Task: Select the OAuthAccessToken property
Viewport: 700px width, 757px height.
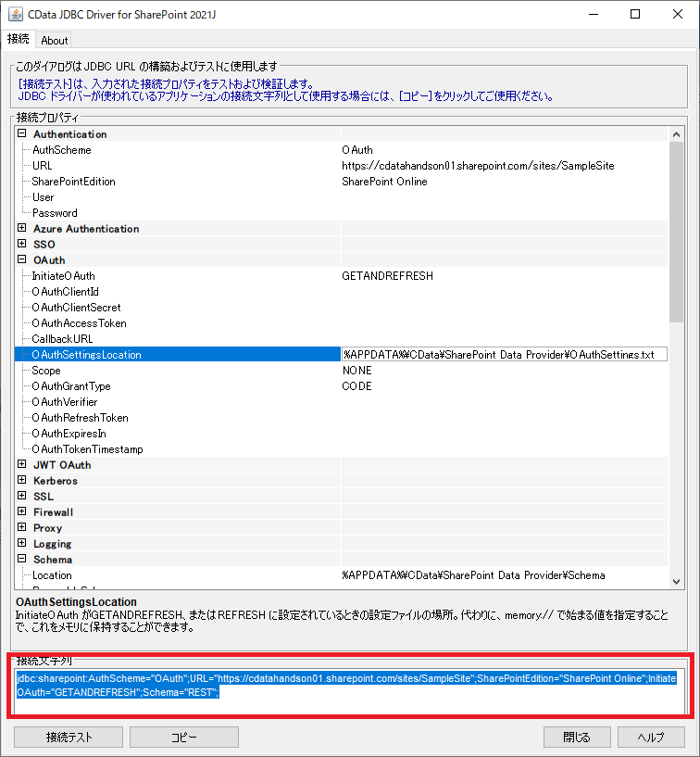Action: [79, 323]
